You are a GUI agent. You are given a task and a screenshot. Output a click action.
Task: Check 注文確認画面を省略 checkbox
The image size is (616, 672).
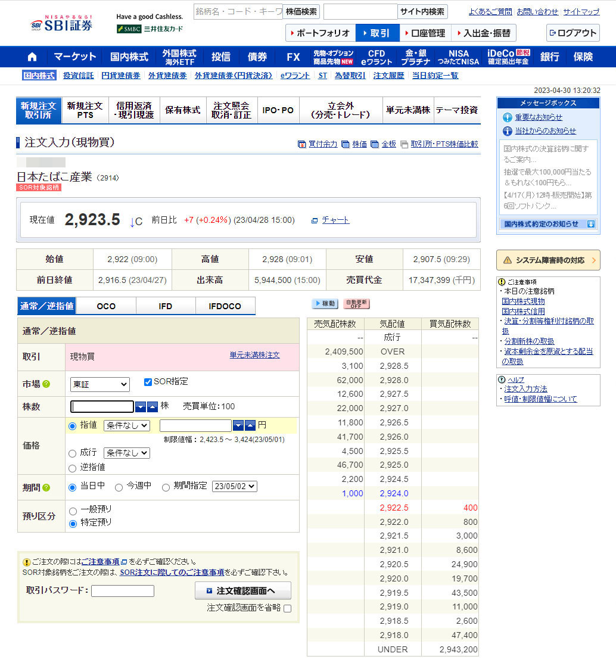[288, 608]
